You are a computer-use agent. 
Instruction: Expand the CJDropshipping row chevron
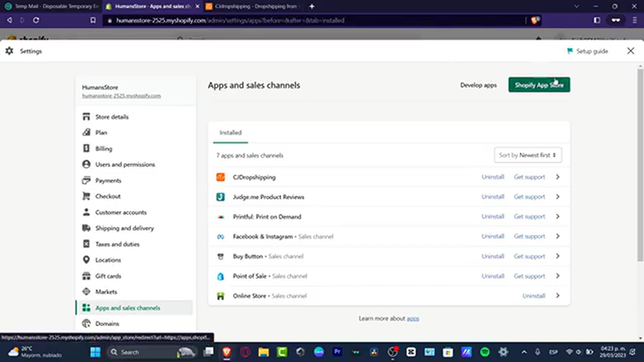[x=557, y=177]
